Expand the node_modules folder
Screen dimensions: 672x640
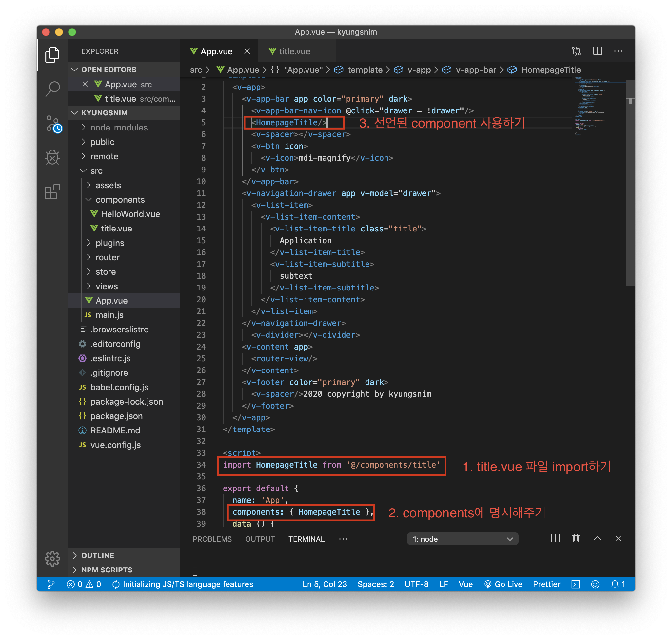click(119, 128)
